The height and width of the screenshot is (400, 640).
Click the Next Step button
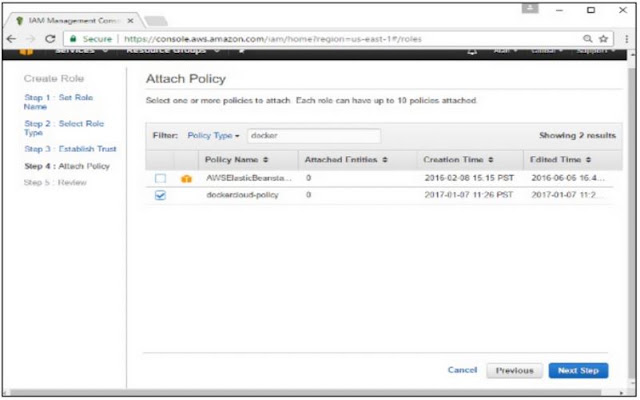(578, 371)
